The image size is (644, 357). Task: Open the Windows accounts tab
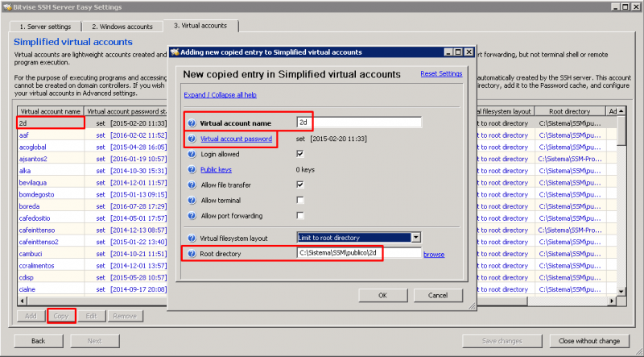pyautogui.click(x=122, y=27)
